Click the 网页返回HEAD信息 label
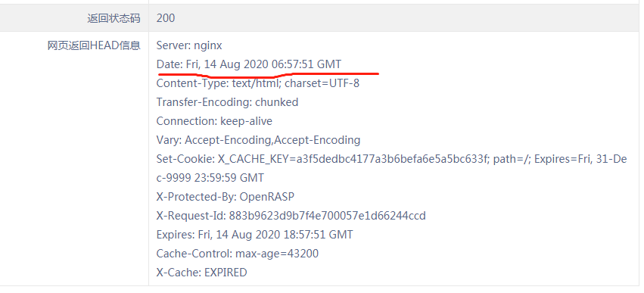This screenshot has width=644, height=293. [94, 45]
